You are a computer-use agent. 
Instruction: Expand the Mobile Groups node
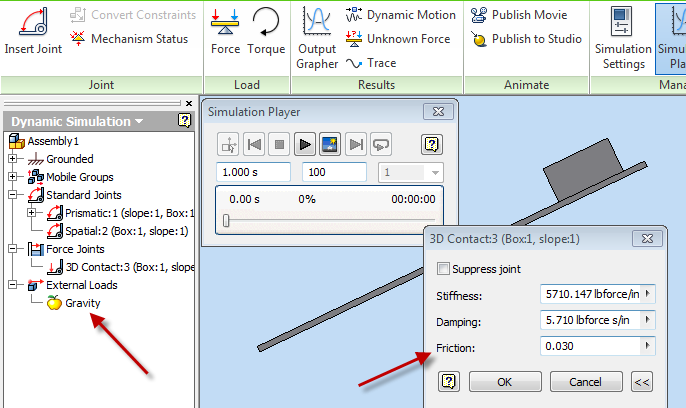coord(12,177)
